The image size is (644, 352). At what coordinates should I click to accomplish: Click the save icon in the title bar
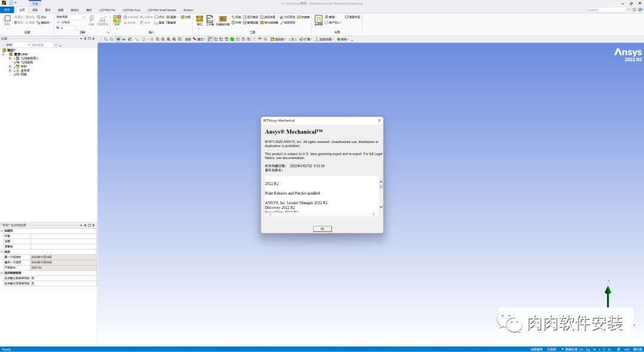pos(11,2)
